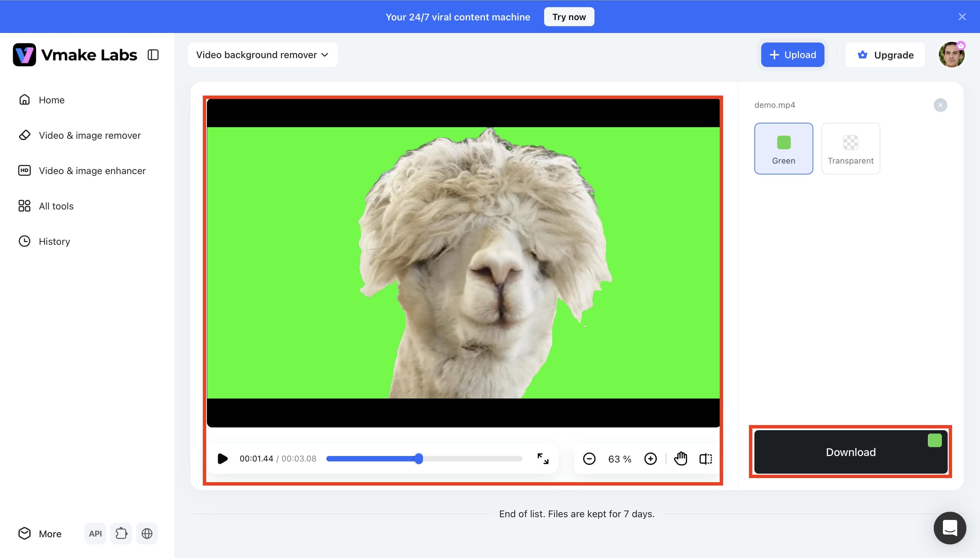980x558 pixels.
Task: Click the API button
Action: [x=95, y=534]
